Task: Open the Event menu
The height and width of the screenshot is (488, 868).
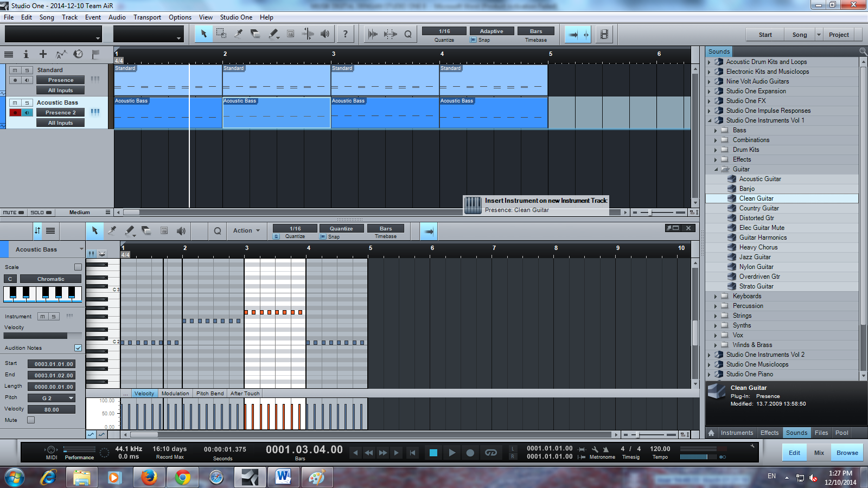Action: pyautogui.click(x=93, y=17)
